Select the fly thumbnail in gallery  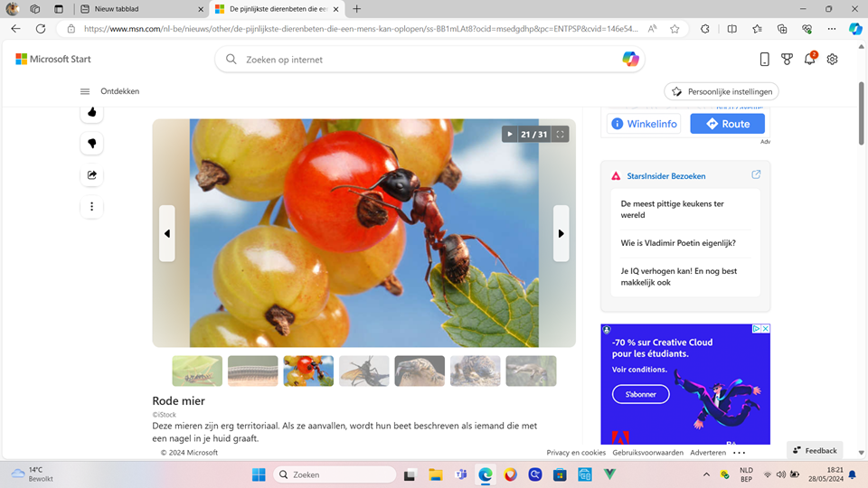coord(364,371)
